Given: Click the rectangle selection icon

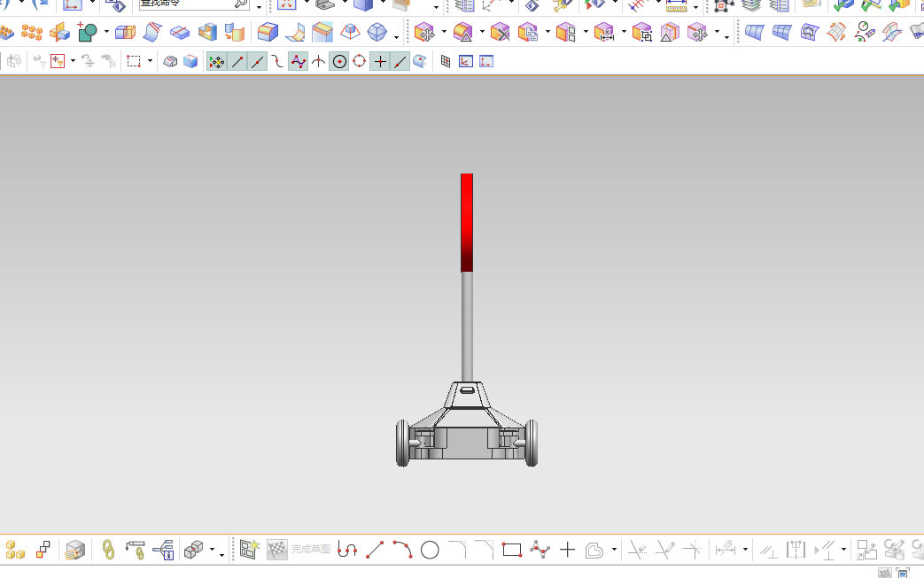Looking at the screenshot, I should (x=134, y=61).
